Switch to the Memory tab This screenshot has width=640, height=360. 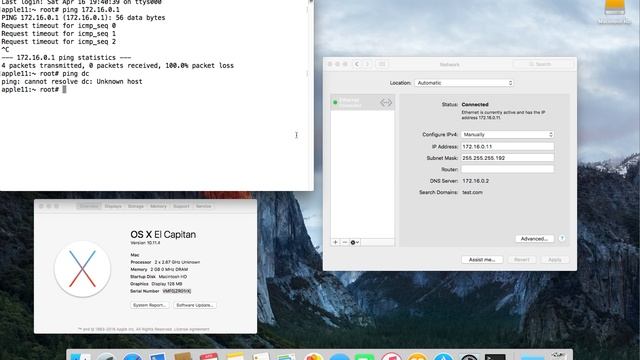tap(158, 206)
